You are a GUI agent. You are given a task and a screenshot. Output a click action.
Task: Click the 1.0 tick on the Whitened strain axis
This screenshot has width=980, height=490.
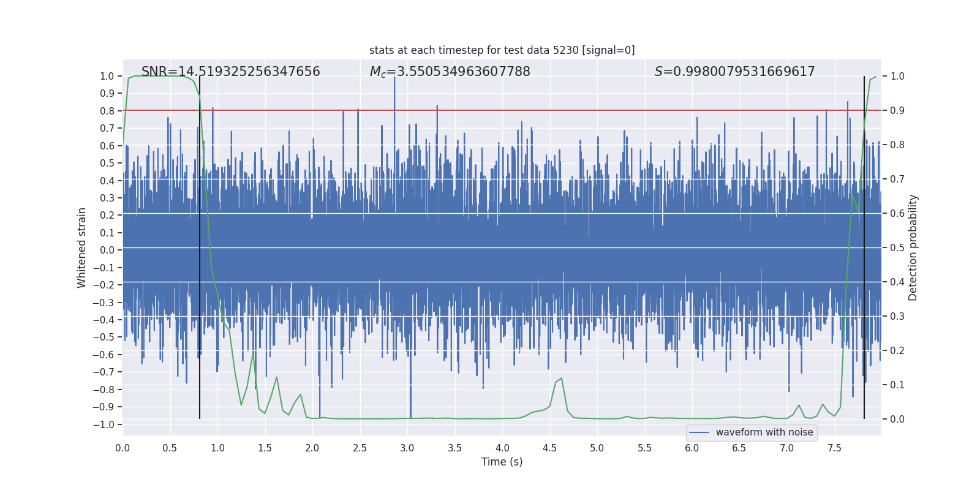(107, 76)
